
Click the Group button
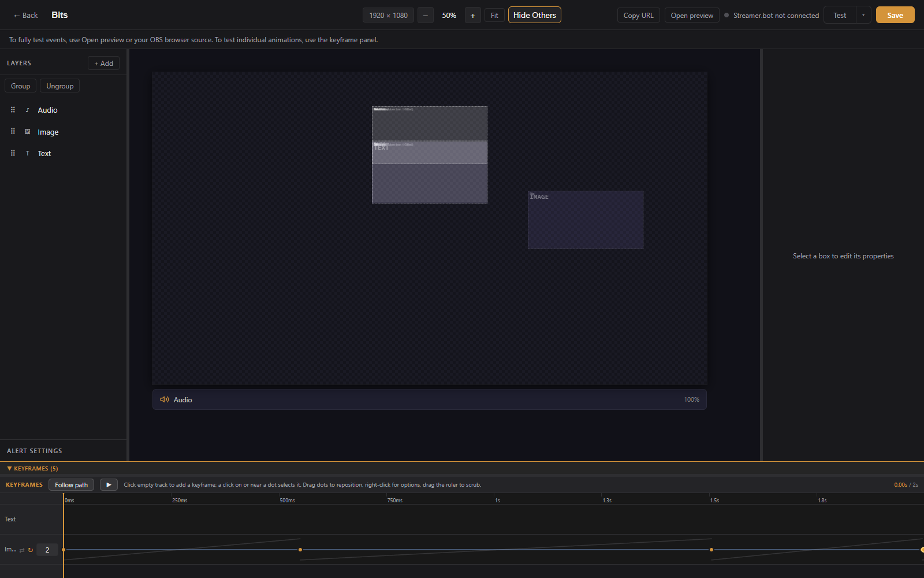point(21,86)
